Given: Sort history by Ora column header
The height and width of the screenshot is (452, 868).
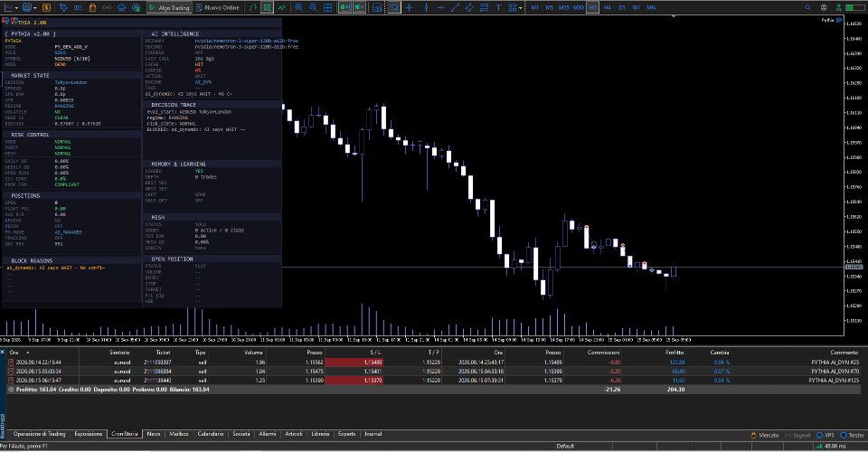Looking at the screenshot, I should point(14,353).
